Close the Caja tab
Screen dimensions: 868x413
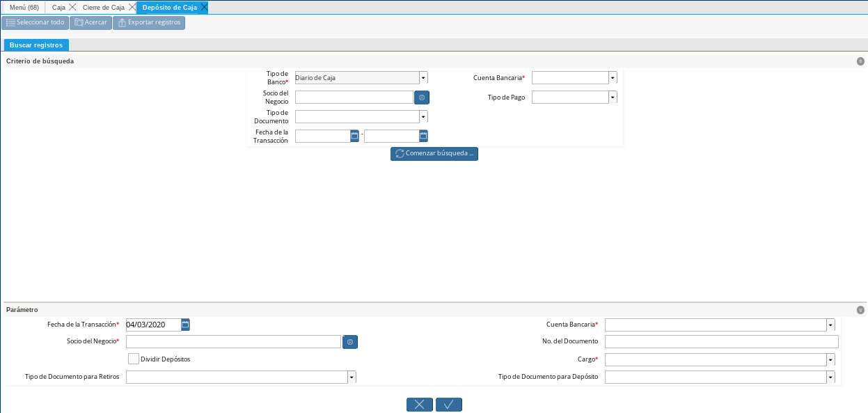click(72, 7)
